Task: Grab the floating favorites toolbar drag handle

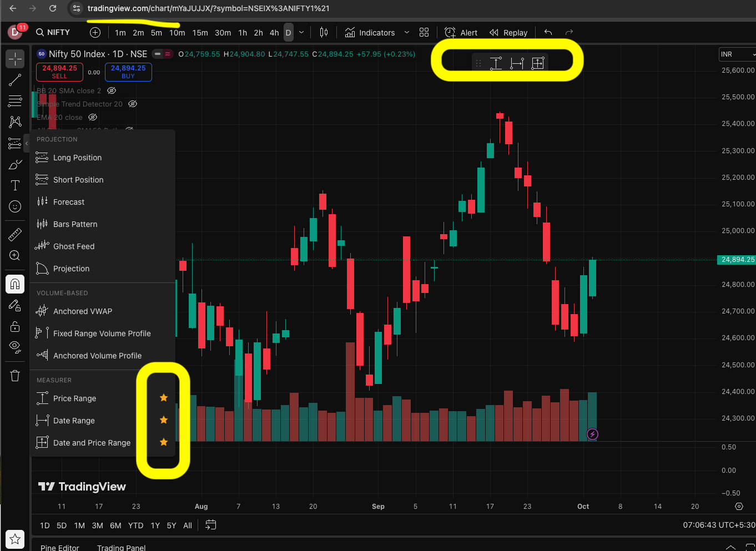Action: (478, 63)
